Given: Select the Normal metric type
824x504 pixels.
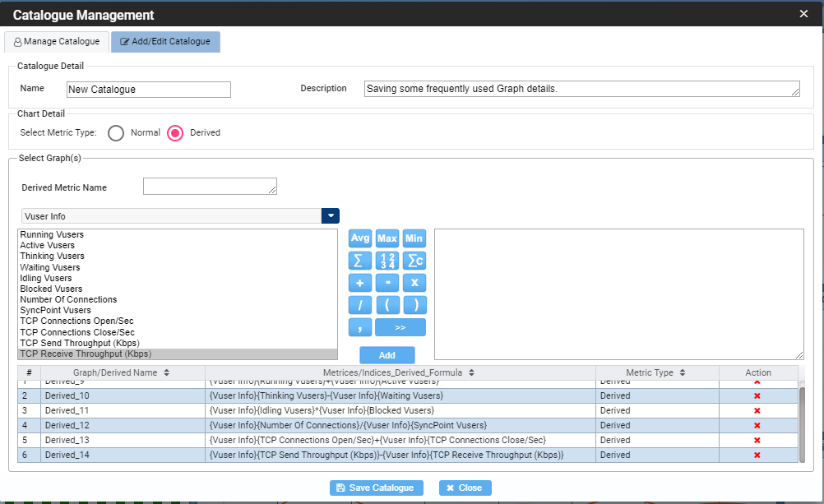Looking at the screenshot, I should (x=117, y=132).
